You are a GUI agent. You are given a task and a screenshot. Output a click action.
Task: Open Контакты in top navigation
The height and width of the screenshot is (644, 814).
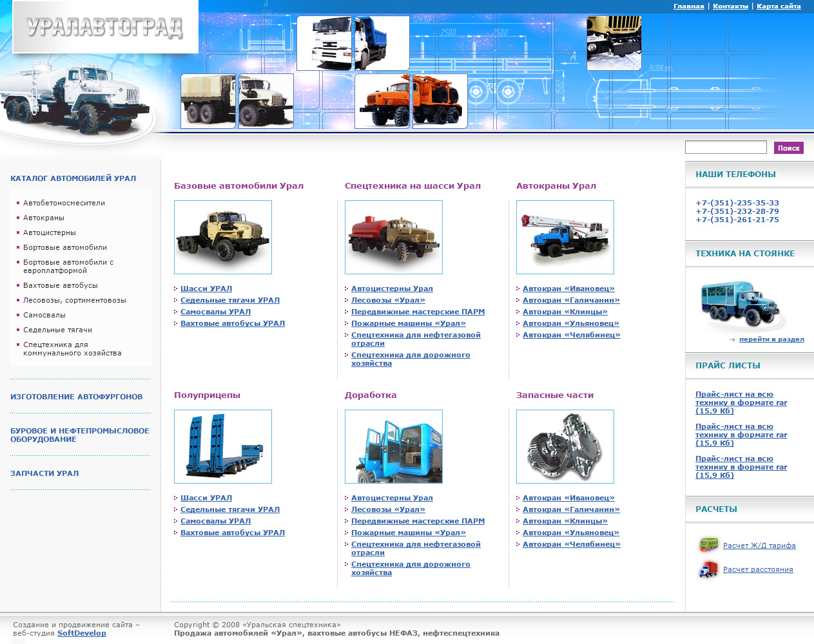click(730, 6)
